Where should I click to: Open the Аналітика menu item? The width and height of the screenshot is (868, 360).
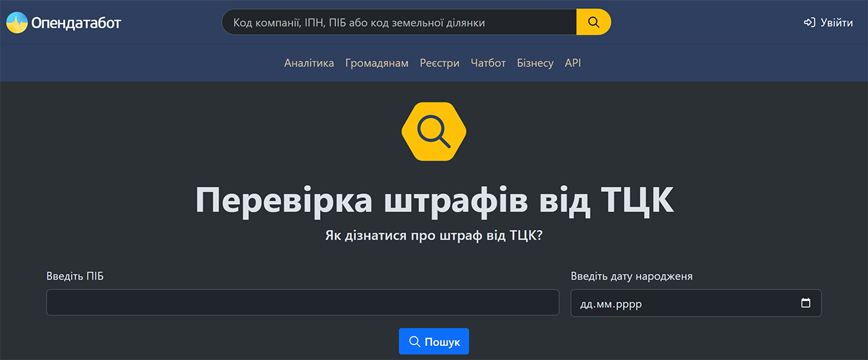pyautogui.click(x=309, y=63)
